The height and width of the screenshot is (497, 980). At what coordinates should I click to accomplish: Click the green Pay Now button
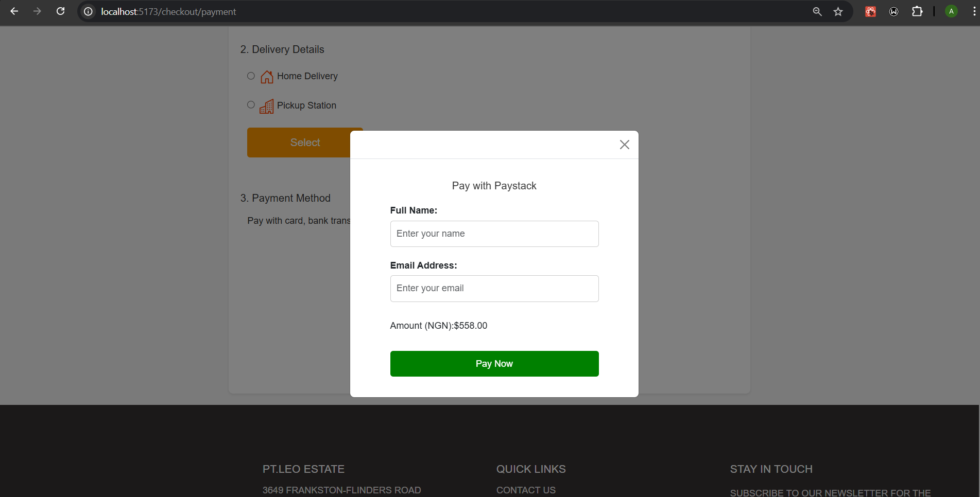pos(494,363)
